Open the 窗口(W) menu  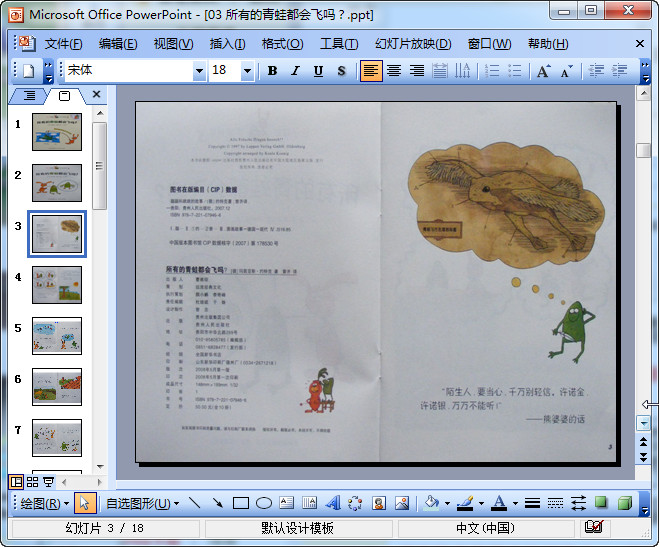[x=490, y=44]
